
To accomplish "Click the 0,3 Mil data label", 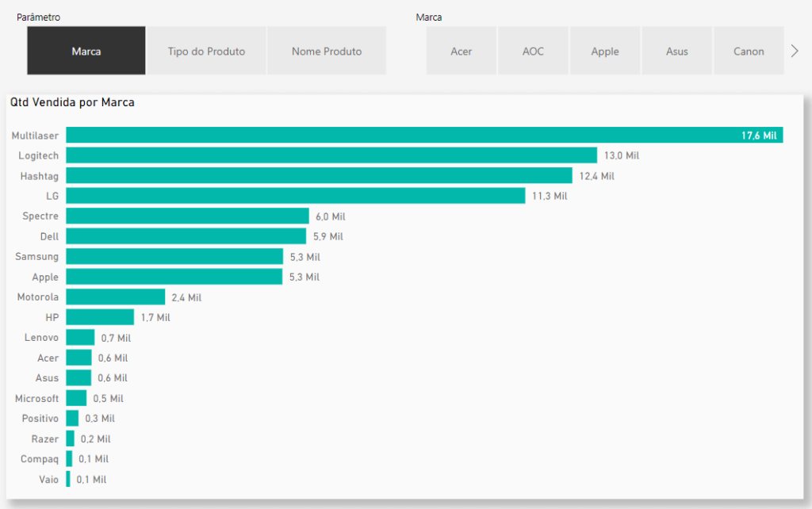I will [100, 419].
